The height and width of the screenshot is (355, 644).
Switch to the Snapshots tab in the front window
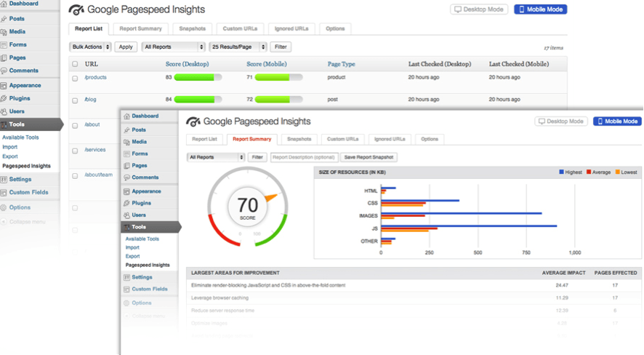click(x=298, y=139)
